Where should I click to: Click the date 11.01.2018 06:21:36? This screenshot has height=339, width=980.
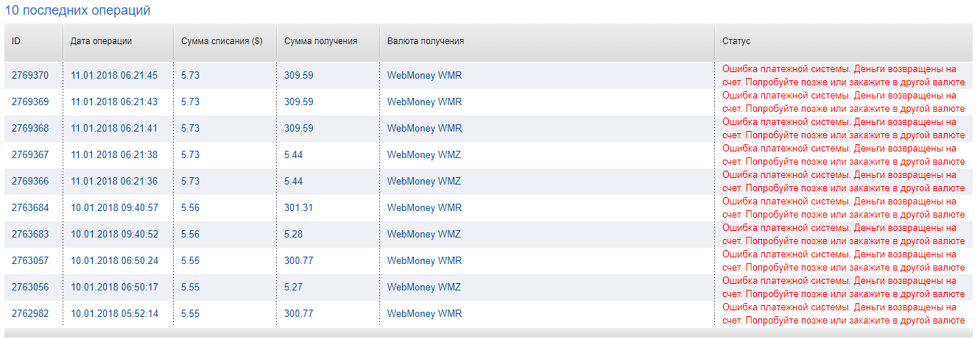[114, 181]
